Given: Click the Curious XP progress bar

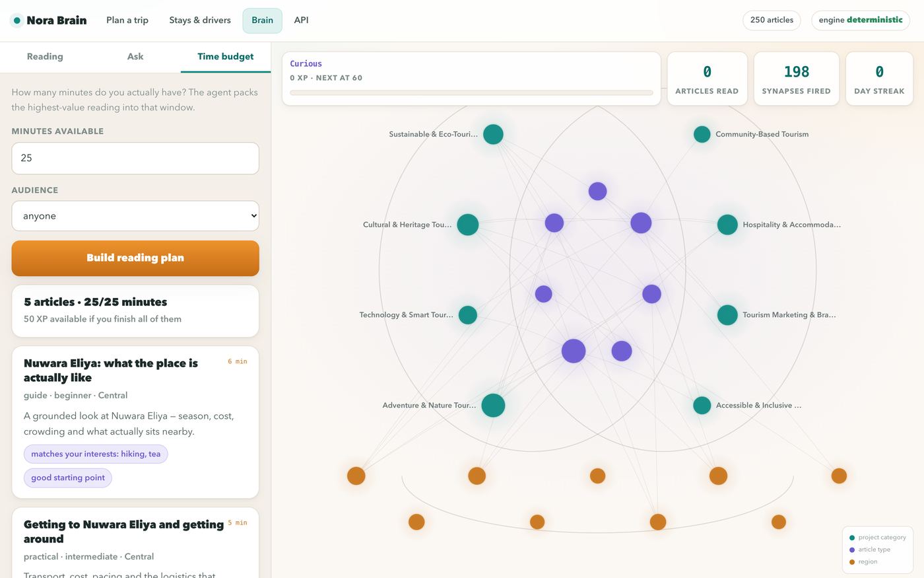Looking at the screenshot, I should (x=471, y=92).
